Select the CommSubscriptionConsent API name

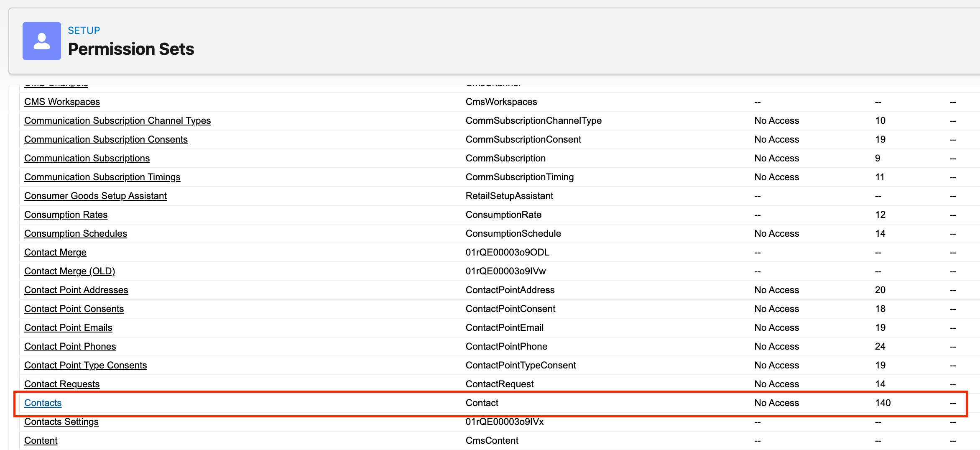point(523,139)
